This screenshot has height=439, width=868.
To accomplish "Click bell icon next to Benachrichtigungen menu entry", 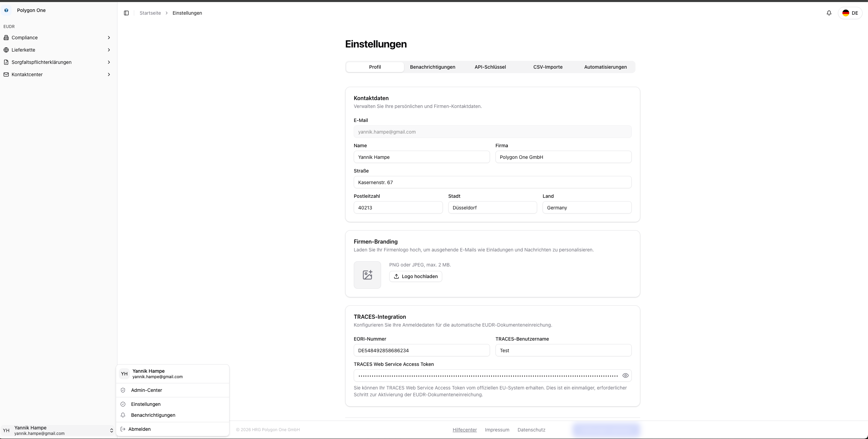I will [x=123, y=415].
